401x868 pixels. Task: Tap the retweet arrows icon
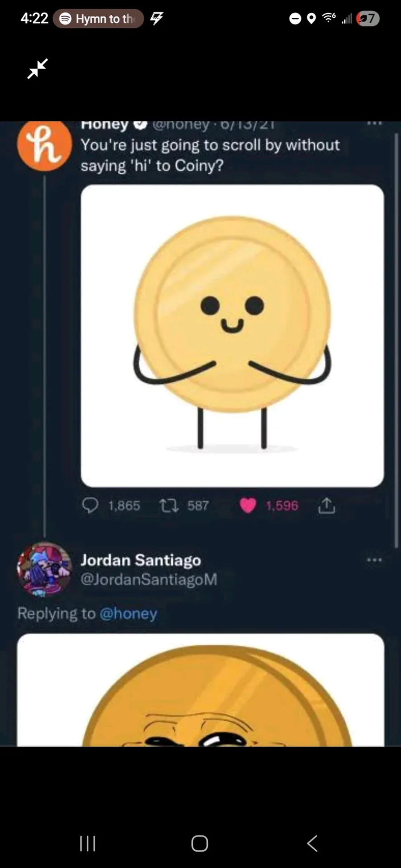(169, 506)
